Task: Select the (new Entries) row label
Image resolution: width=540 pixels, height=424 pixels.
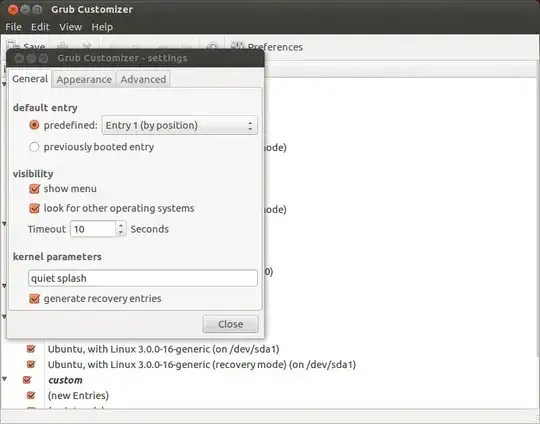Action: coord(79,395)
